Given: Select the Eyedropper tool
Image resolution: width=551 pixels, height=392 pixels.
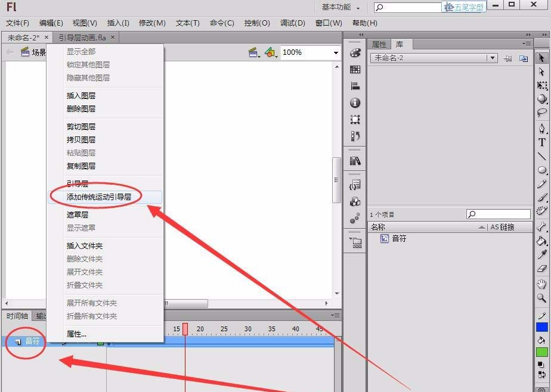Looking at the screenshot, I should click(x=541, y=254).
